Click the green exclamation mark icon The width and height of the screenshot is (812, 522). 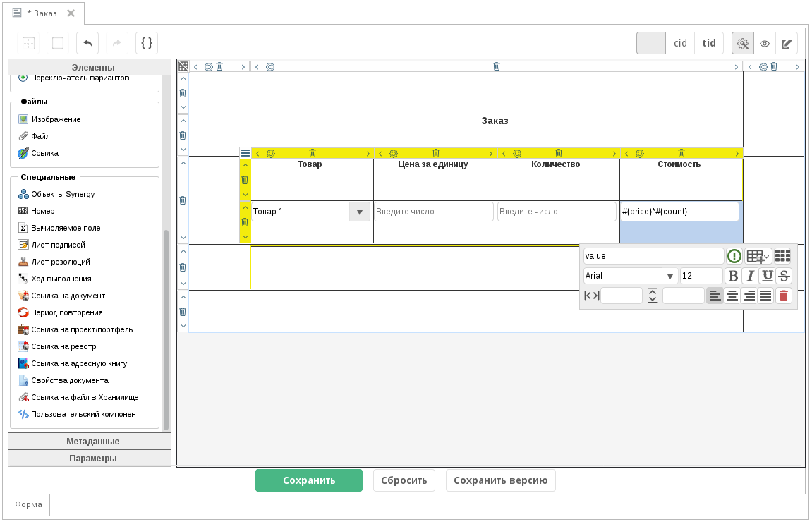734,256
